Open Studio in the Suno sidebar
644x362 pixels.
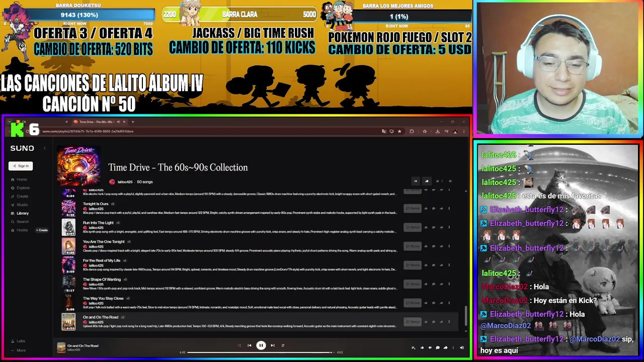(x=19, y=205)
